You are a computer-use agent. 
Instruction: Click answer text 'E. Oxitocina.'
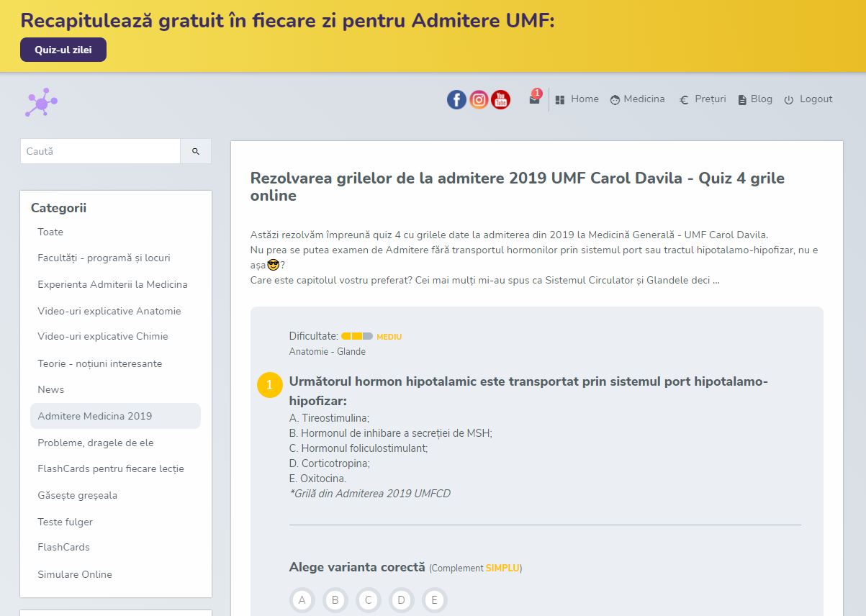tap(317, 479)
